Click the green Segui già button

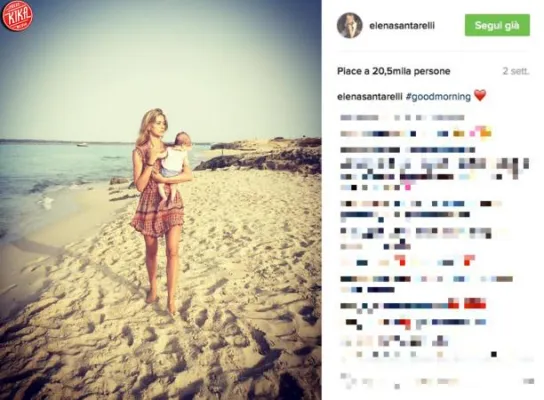pos(497,25)
